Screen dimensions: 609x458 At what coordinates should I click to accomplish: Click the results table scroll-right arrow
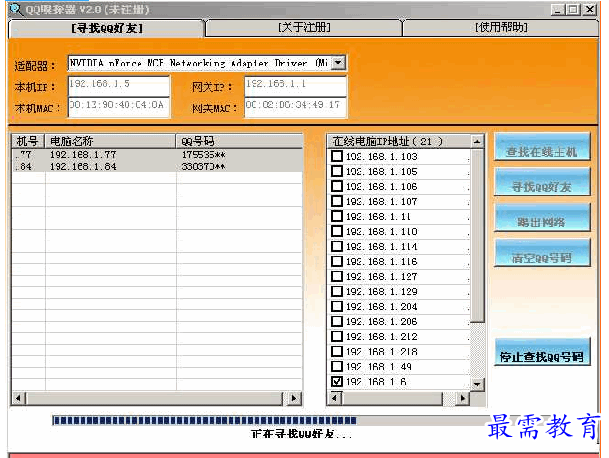(294, 398)
